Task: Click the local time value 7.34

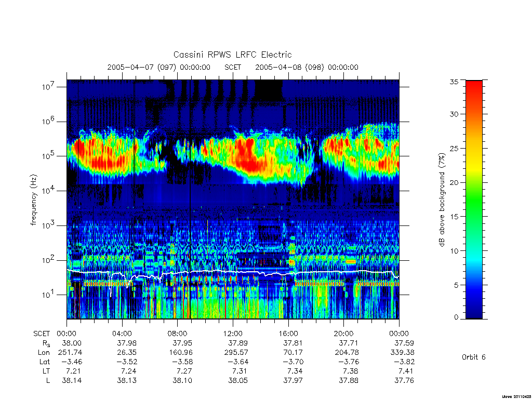Action: tap(295, 371)
